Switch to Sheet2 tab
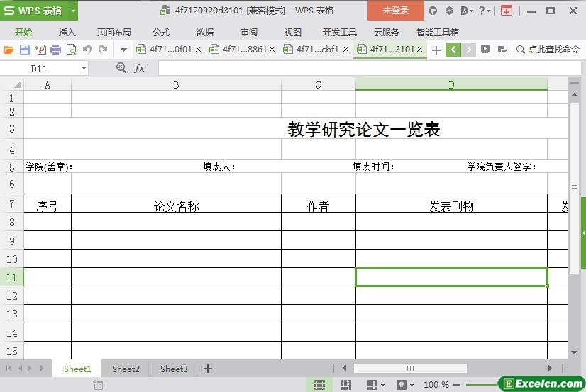 pos(126,369)
